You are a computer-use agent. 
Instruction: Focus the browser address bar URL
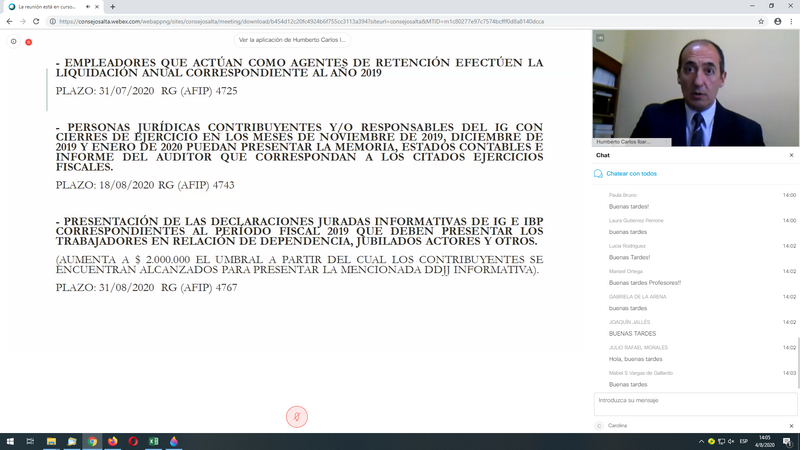[x=302, y=21]
